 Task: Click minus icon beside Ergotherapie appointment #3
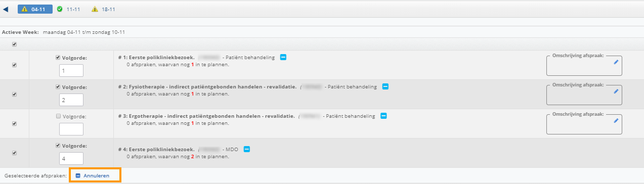(383, 116)
